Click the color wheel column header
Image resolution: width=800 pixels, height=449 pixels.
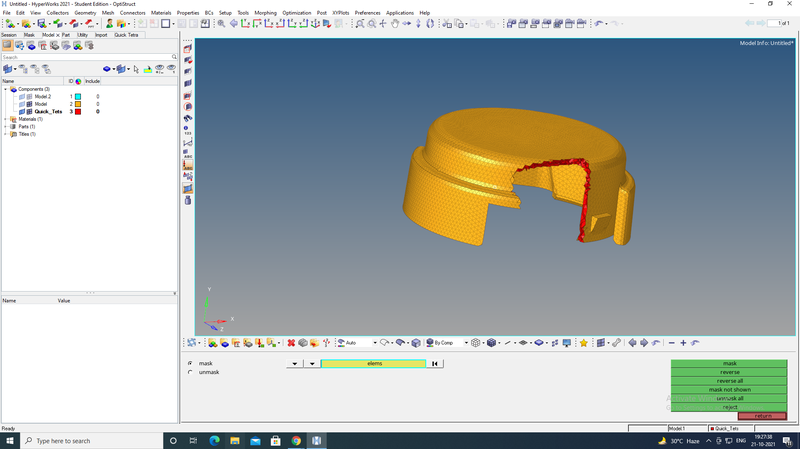[79, 81]
